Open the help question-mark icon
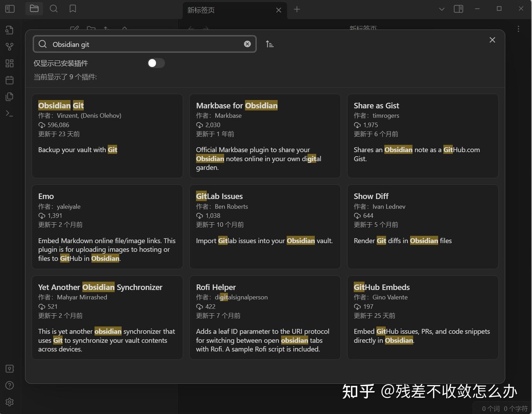 [9, 385]
